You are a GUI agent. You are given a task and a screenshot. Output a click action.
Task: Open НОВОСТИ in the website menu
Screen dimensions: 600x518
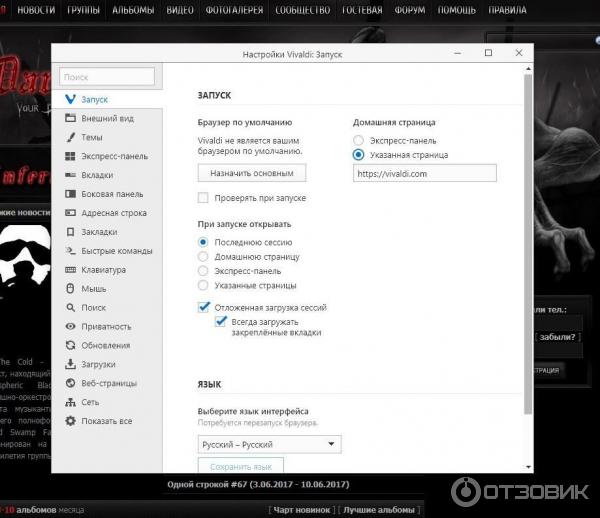[36, 10]
